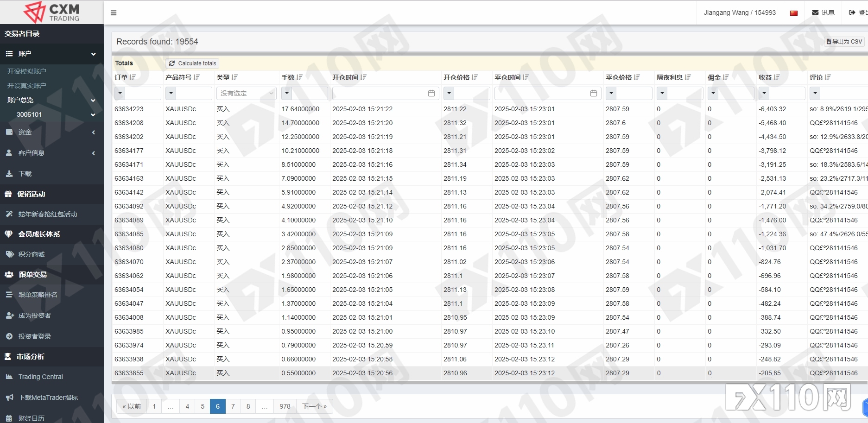Go to page 1

point(154,406)
